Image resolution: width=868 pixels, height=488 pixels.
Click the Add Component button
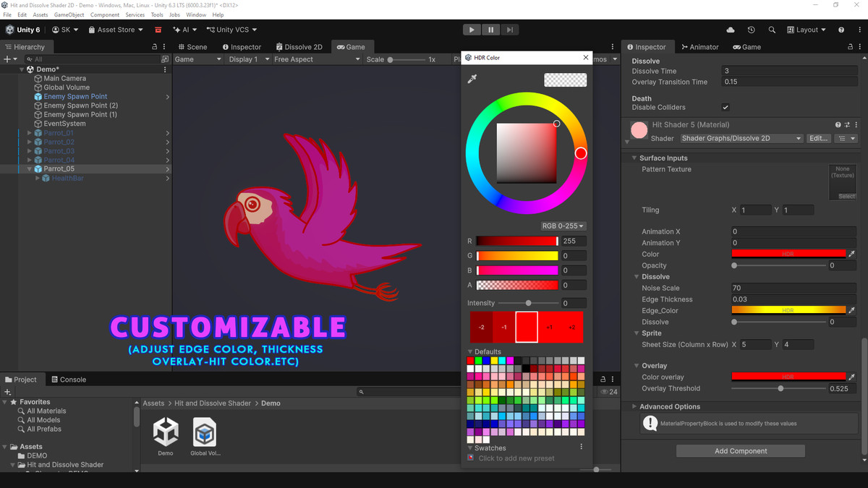coord(741,450)
